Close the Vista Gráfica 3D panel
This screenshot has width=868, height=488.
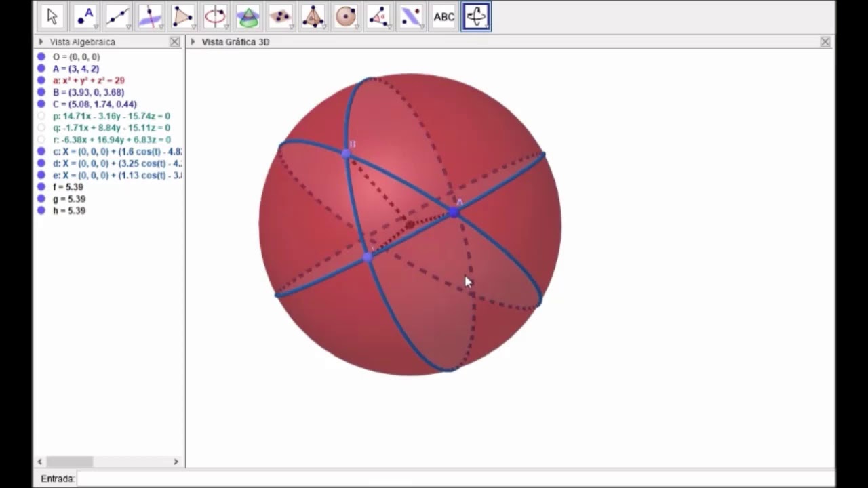point(825,42)
